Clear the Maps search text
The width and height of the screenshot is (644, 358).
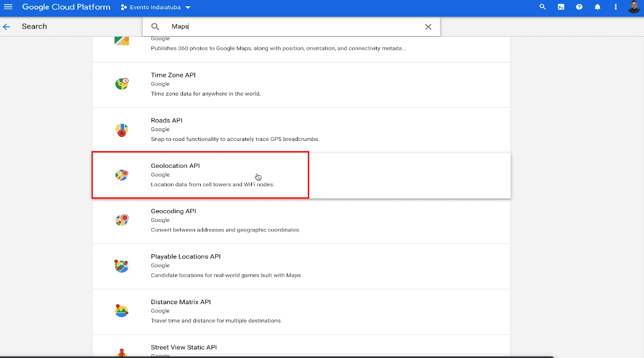[428, 27]
